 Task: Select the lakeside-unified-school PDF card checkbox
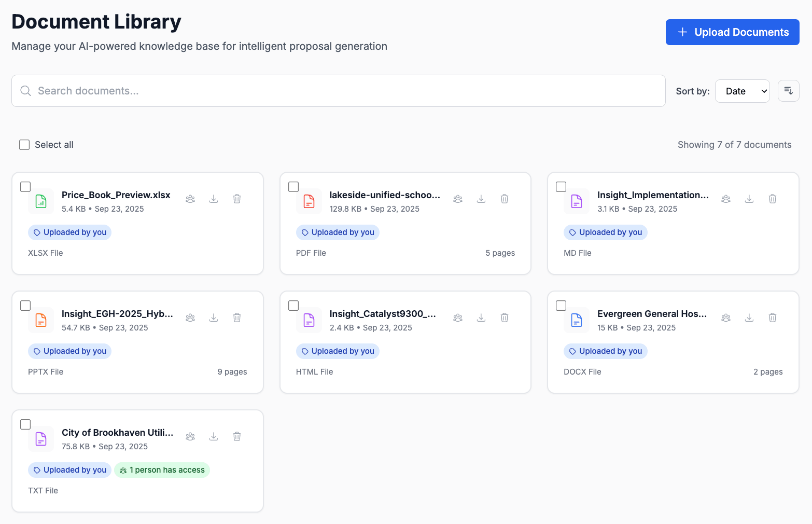point(293,186)
